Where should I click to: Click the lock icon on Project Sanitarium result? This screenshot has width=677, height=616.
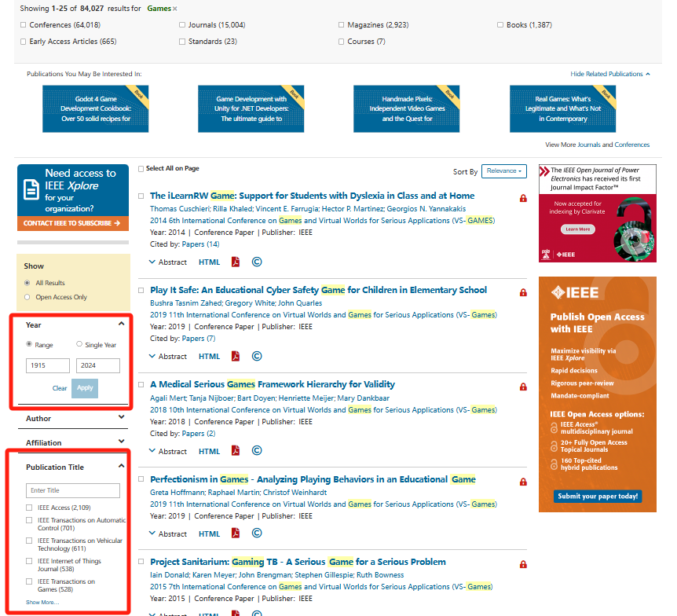pos(523,564)
